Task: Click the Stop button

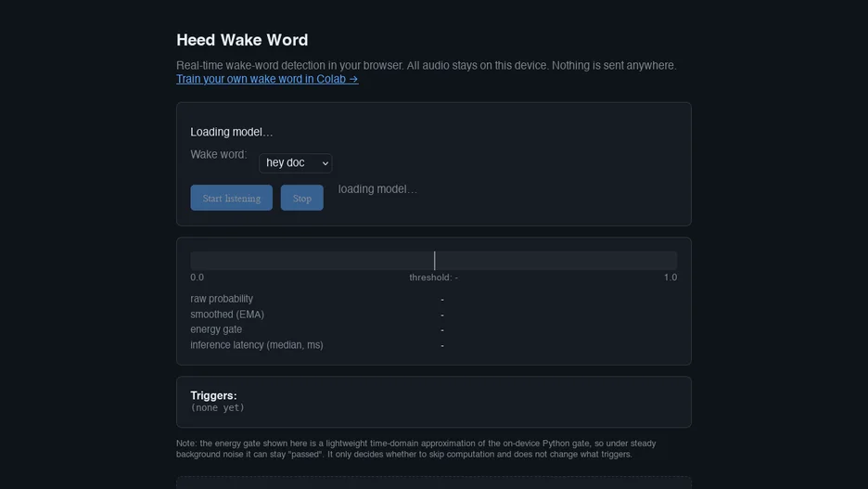Action: pyautogui.click(x=301, y=198)
